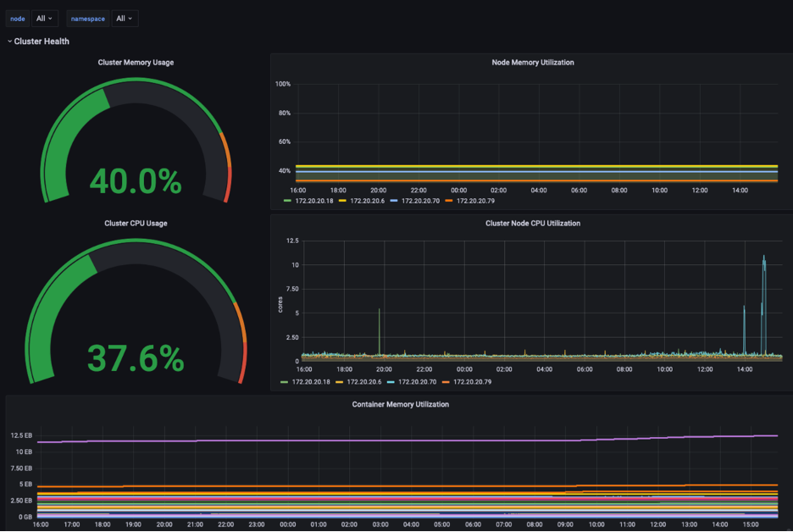Click the purple line in Container Memory chart
The width and height of the screenshot is (793, 532).
(408, 440)
